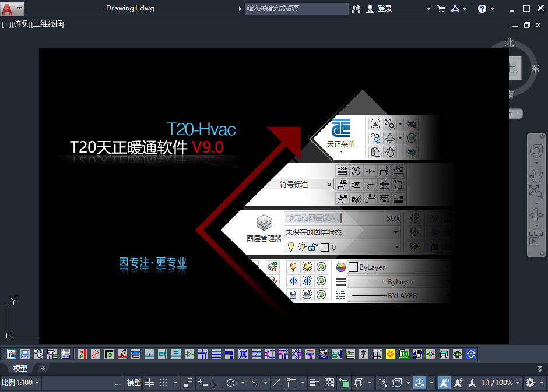Click the yellow sun icon in bottom toolbar
This screenshot has width=548, height=392.
pos(390,354)
